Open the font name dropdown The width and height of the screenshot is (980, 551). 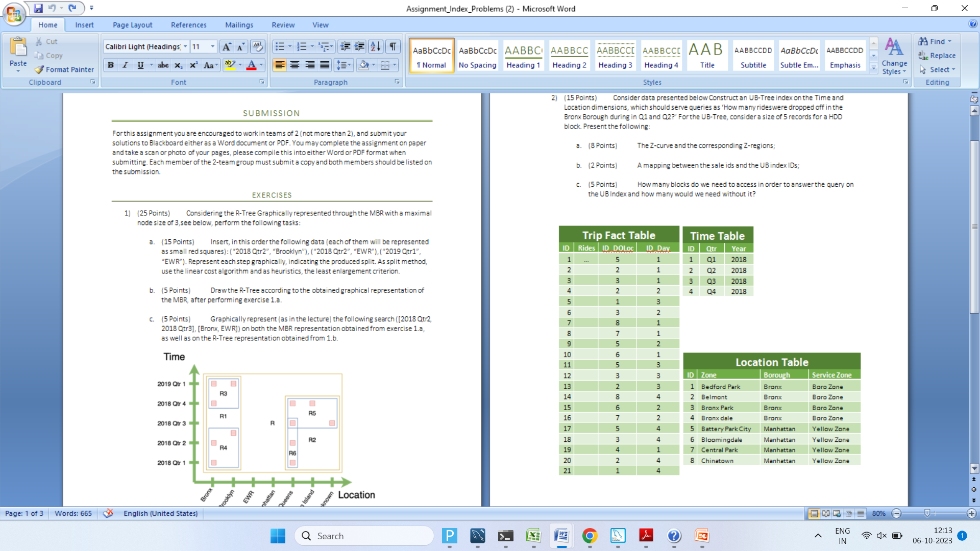(185, 46)
